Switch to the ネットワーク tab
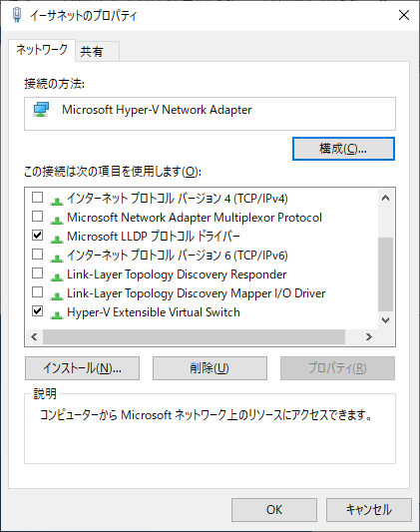 point(42,50)
